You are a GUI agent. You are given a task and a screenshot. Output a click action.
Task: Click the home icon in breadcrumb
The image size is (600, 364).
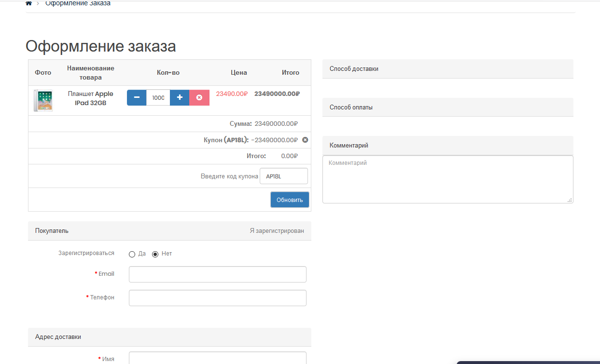coord(29,3)
